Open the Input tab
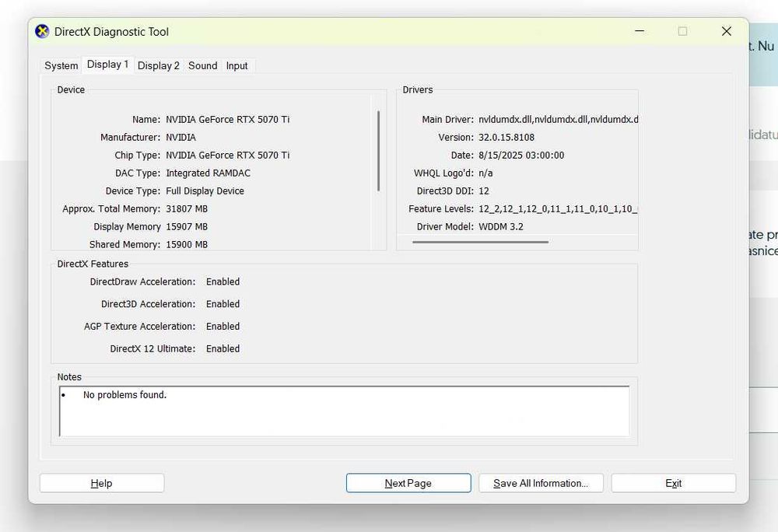This screenshot has width=778, height=532. (x=237, y=65)
